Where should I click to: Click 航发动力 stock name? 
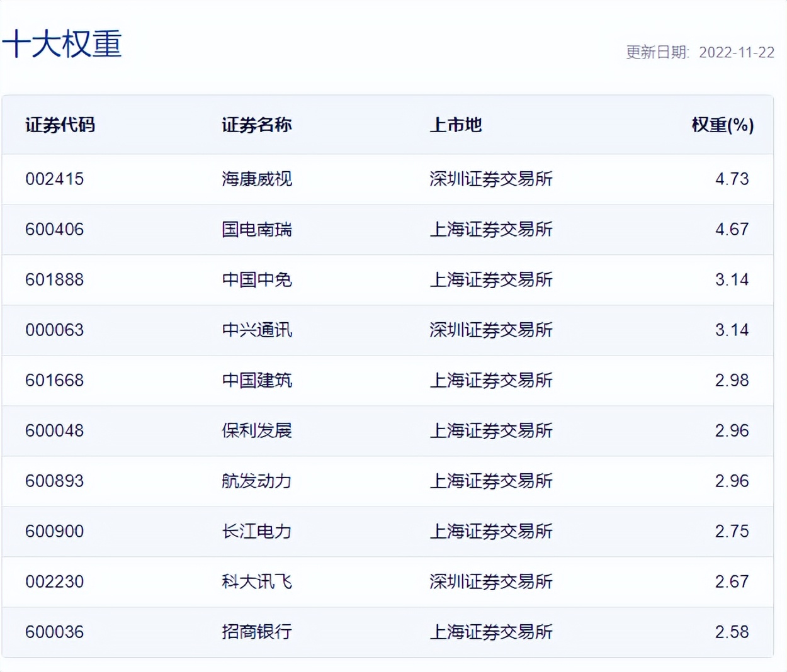(256, 481)
